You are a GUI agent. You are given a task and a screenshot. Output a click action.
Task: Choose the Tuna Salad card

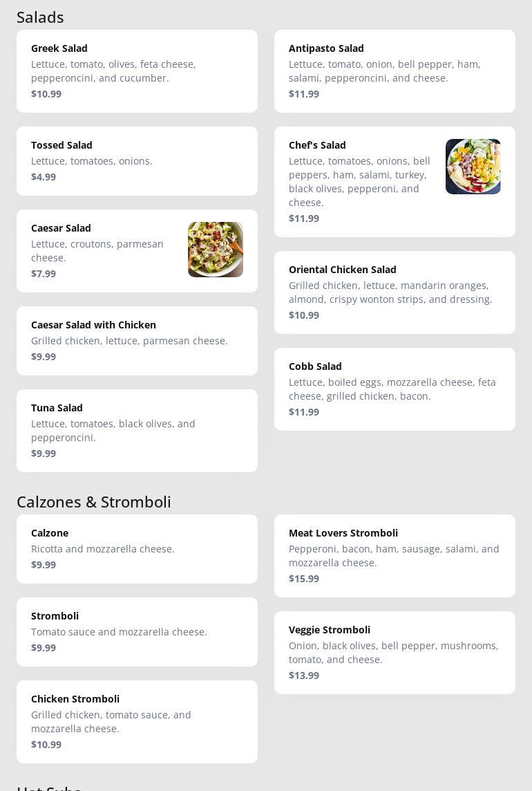(137, 431)
